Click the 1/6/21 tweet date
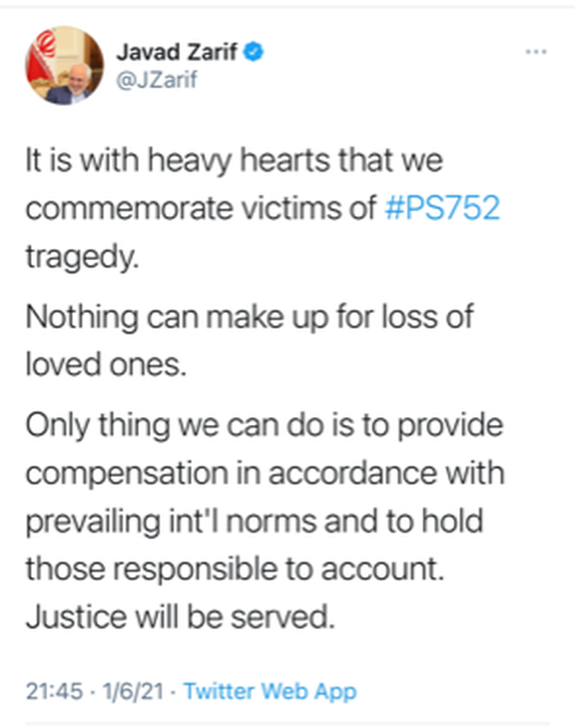Viewport: 575px width, 728px height. (133, 691)
